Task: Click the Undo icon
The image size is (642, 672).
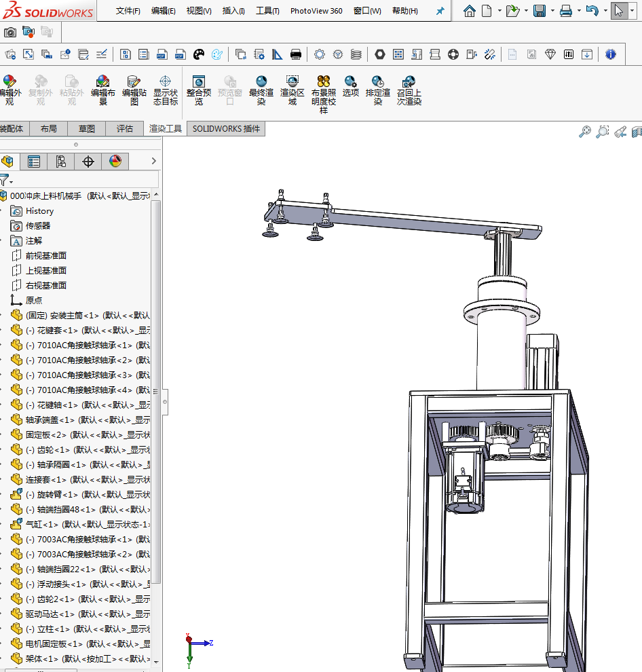Action: (592, 11)
